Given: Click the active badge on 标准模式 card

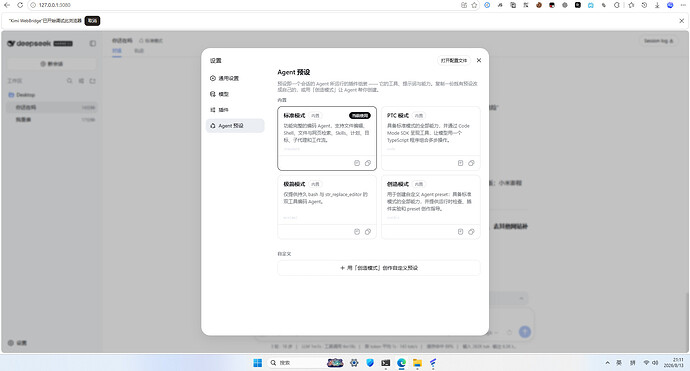Looking at the screenshot, I should pos(360,116).
